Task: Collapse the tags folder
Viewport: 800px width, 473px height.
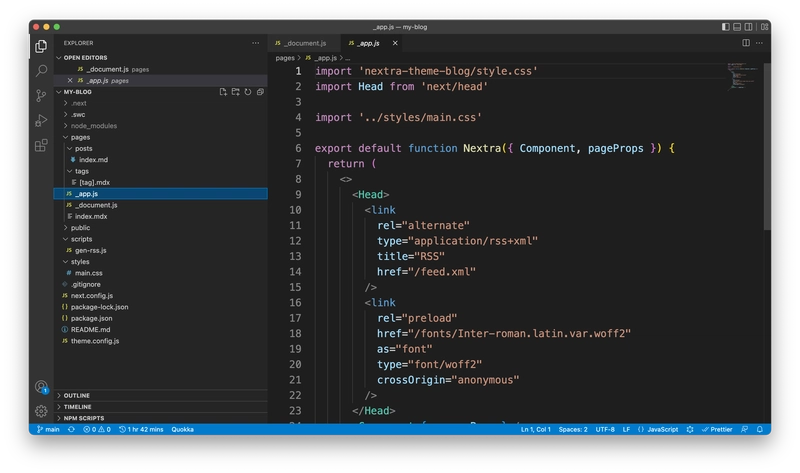Action: (161, 171)
